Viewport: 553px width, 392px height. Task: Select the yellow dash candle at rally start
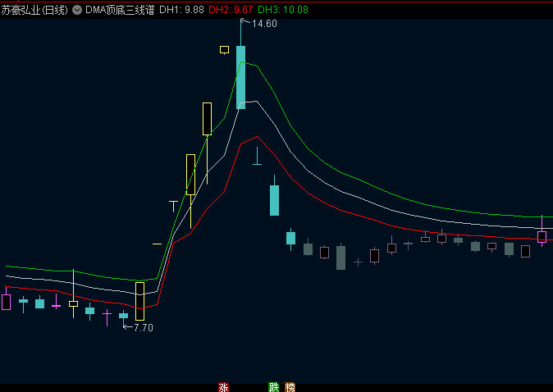(157, 244)
